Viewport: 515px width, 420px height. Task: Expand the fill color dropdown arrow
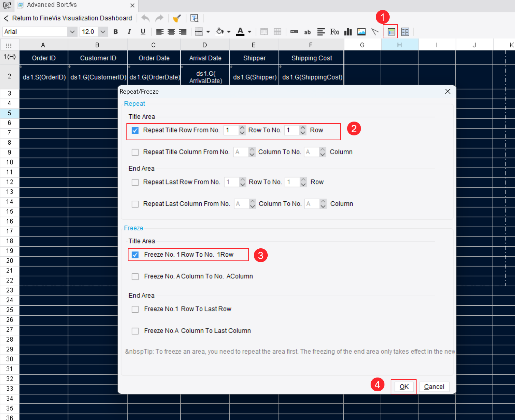[x=229, y=32]
